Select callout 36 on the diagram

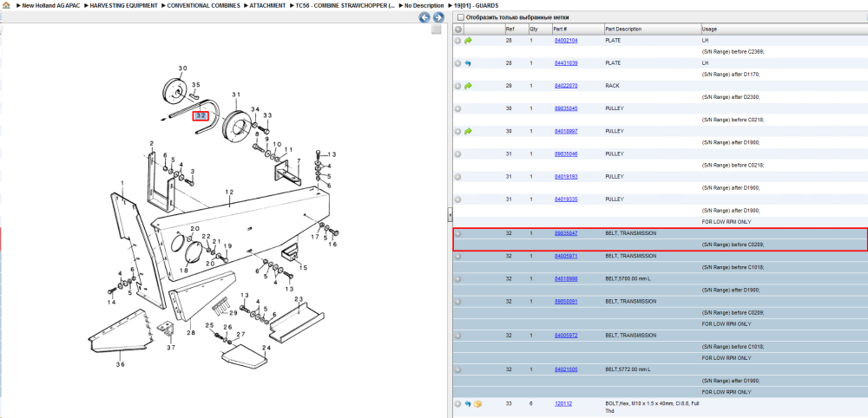(120, 364)
